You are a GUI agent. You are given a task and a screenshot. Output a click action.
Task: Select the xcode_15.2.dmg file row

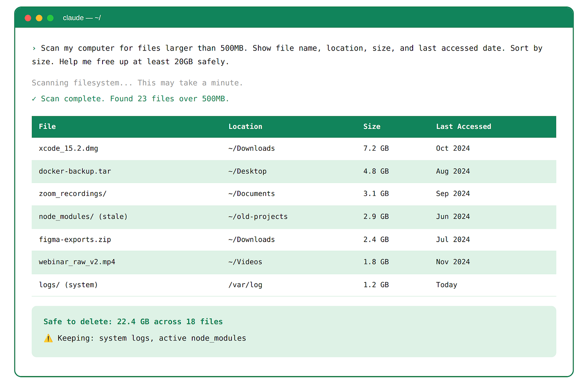point(68,148)
